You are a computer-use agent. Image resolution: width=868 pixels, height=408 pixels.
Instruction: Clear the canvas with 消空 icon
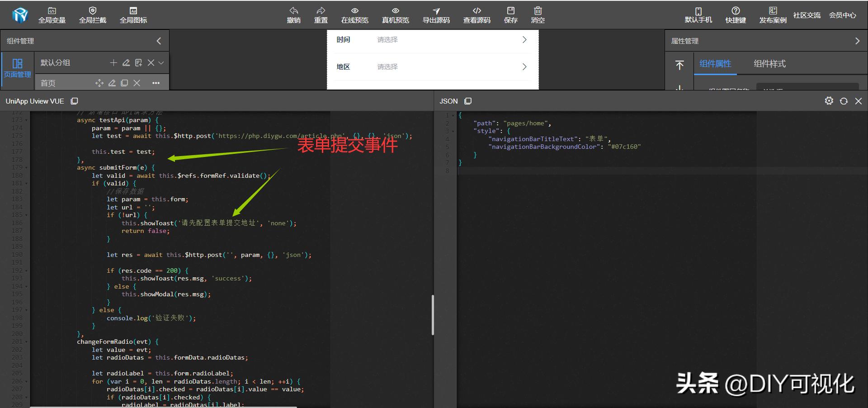(538, 14)
